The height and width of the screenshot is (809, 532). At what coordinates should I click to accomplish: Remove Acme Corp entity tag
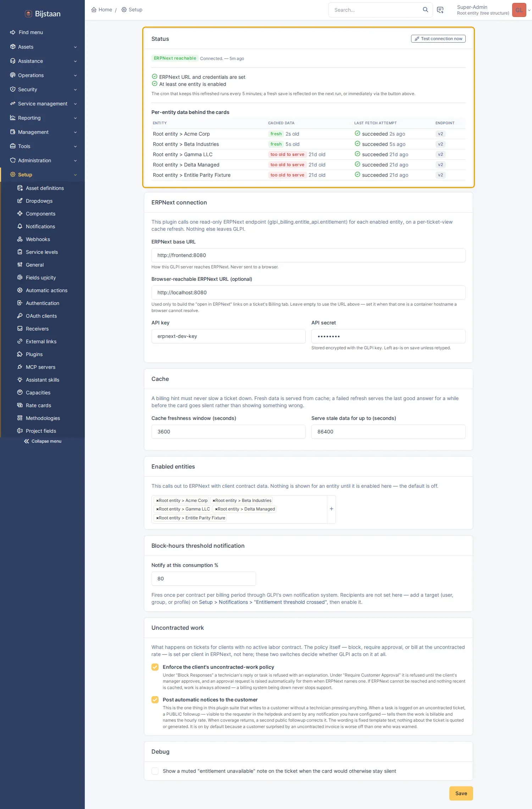[x=157, y=501]
